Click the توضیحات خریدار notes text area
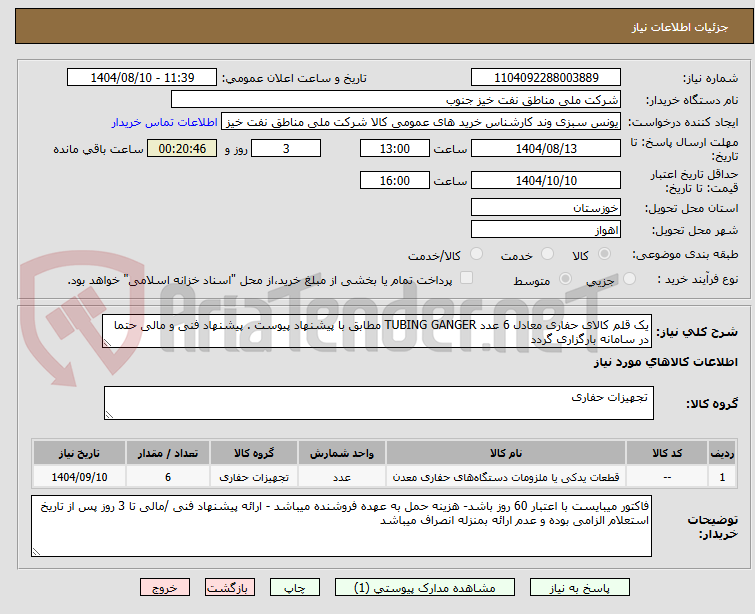Viewport: 755px width, 614px height. pyautogui.click(x=341, y=526)
